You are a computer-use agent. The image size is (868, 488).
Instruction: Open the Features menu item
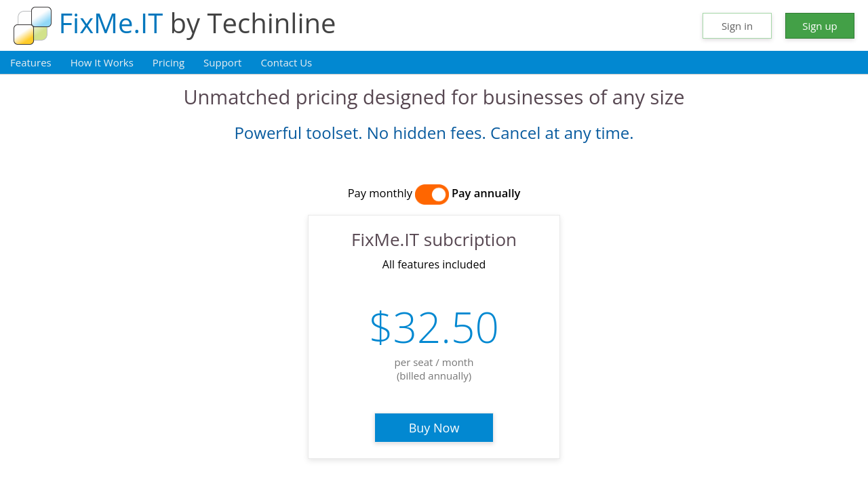click(31, 63)
